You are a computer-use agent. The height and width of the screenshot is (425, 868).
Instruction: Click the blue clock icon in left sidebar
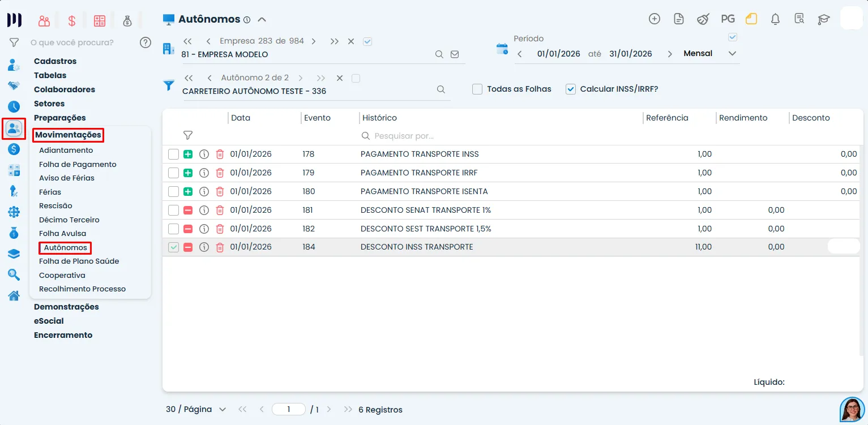tap(14, 107)
